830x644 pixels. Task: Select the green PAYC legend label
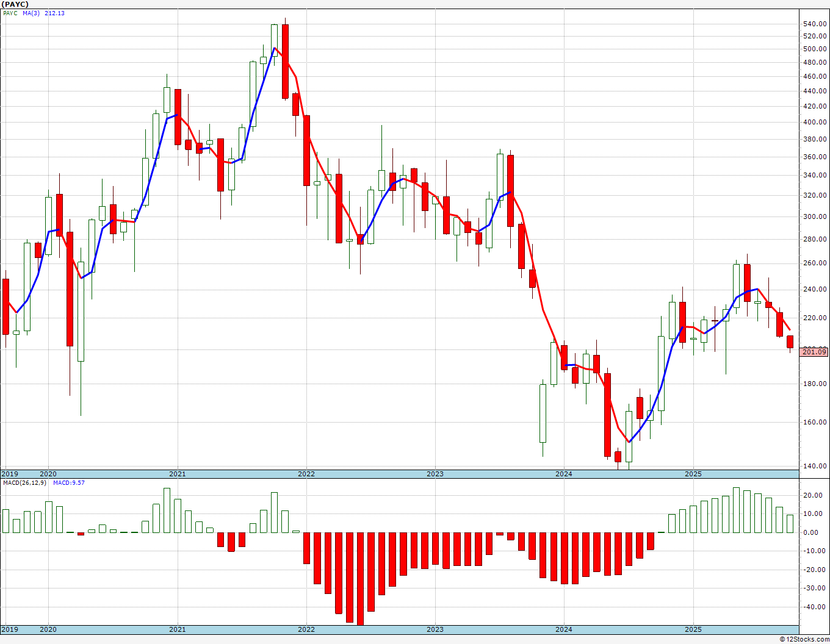click(10, 13)
